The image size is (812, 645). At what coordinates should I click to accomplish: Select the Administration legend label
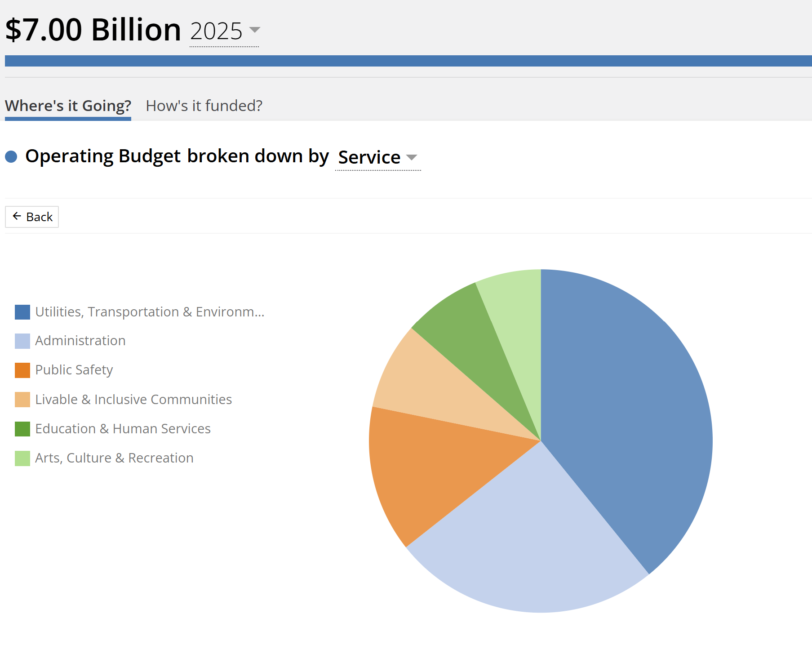click(80, 341)
